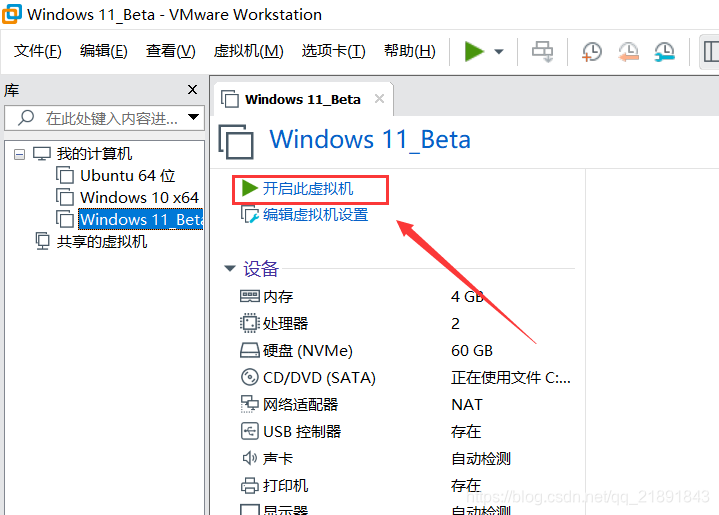Screen dimensions: 719x515
Task: Open the snapshot manager wrench-clock icon
Action: (x=664, y=51)
